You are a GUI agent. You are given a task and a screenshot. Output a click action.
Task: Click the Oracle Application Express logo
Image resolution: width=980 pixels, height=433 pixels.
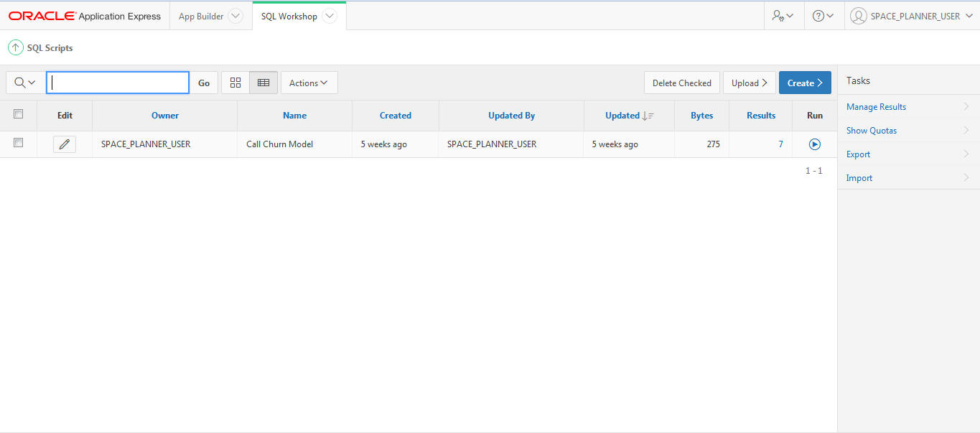click(x=85, y=16)
